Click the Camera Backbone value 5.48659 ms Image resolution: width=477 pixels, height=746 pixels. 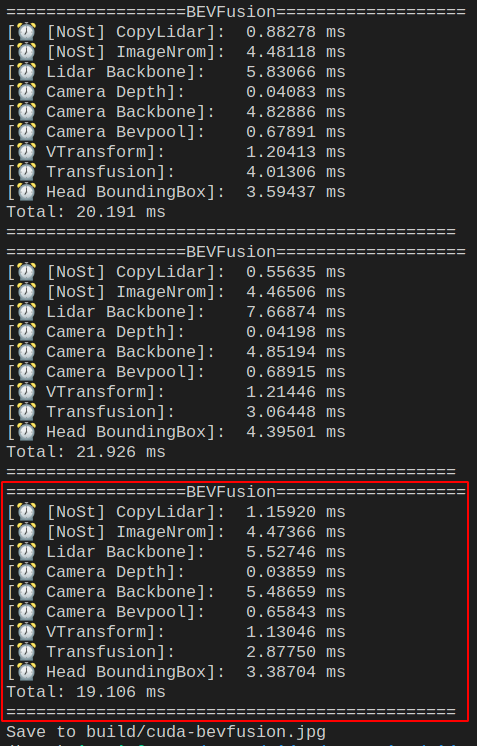point(295,592)
